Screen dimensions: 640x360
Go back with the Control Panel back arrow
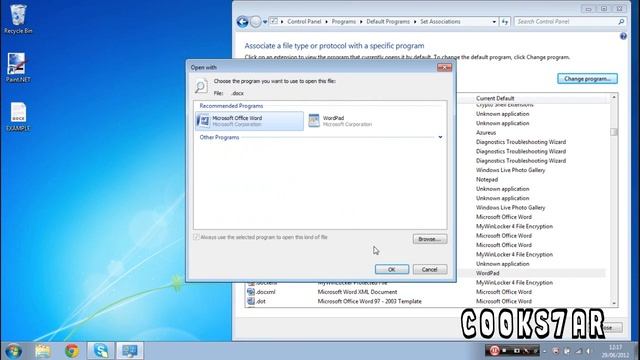[x=242, y=22]
